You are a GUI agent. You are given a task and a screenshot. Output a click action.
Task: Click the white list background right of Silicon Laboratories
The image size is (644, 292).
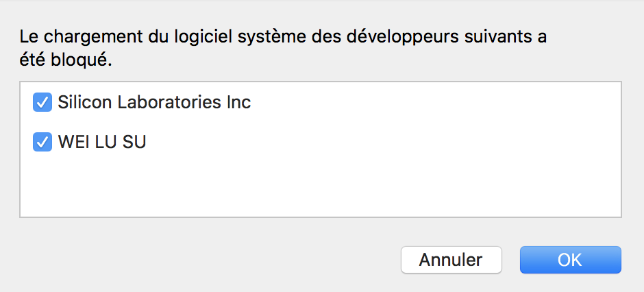tap(438, 103)
